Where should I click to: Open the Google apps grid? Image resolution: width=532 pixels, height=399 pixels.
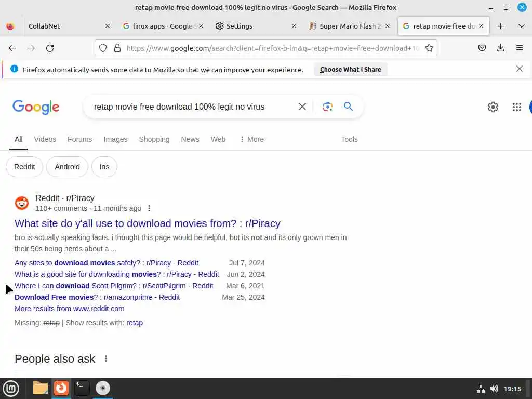pos(517,107)
